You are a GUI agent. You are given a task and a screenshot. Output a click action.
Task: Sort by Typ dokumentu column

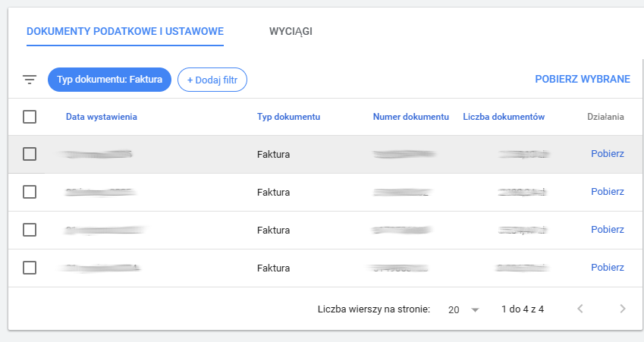click(x=288, y=117)
